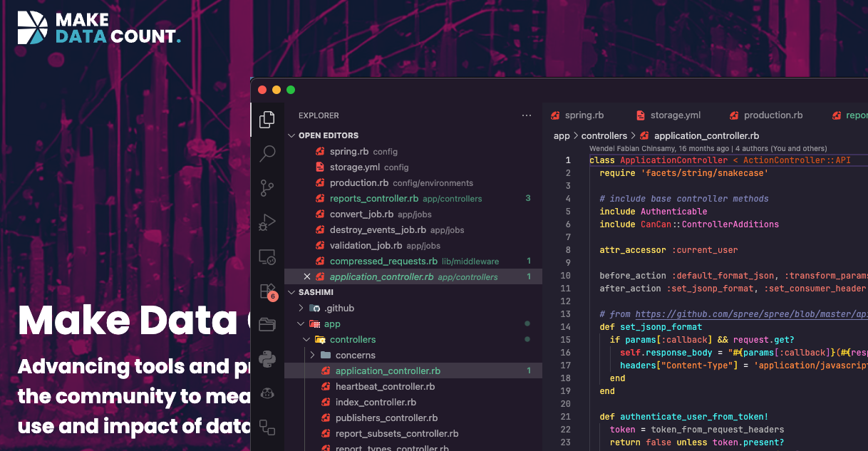The height and width of the screenshot is (451, 868).
Task: Close application_controller.rb in Open Editors
Action: coord(307,276)
